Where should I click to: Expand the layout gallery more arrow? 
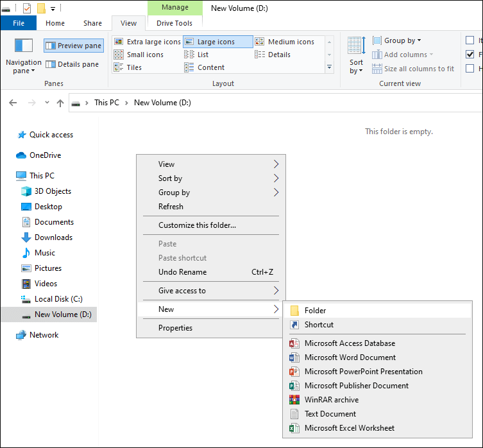click(x=330, y=67)
